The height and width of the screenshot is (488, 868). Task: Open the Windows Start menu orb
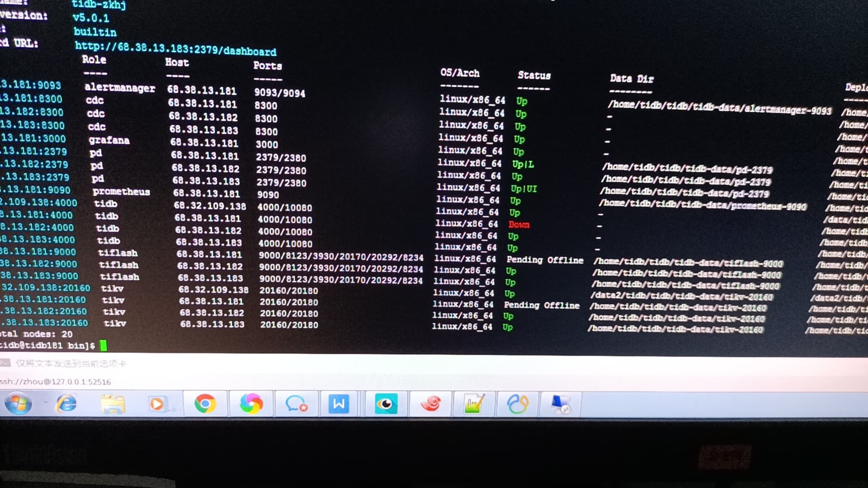18,404
